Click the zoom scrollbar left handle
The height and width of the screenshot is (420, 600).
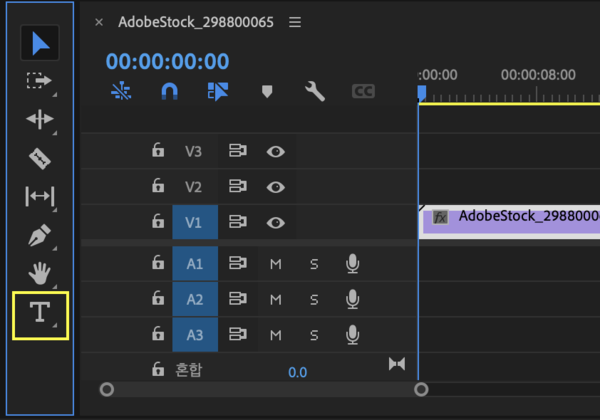tap(107, 389)
